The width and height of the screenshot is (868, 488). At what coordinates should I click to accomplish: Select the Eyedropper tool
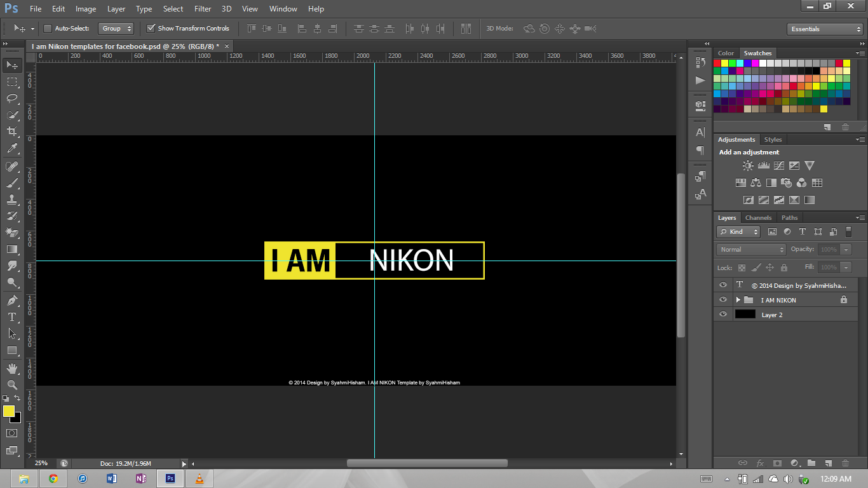point(12,149)
